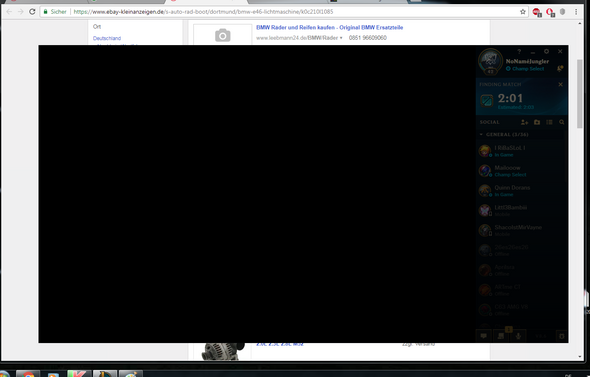Click the Deutschland location link
Screen dimensions: 590x377
107,38
